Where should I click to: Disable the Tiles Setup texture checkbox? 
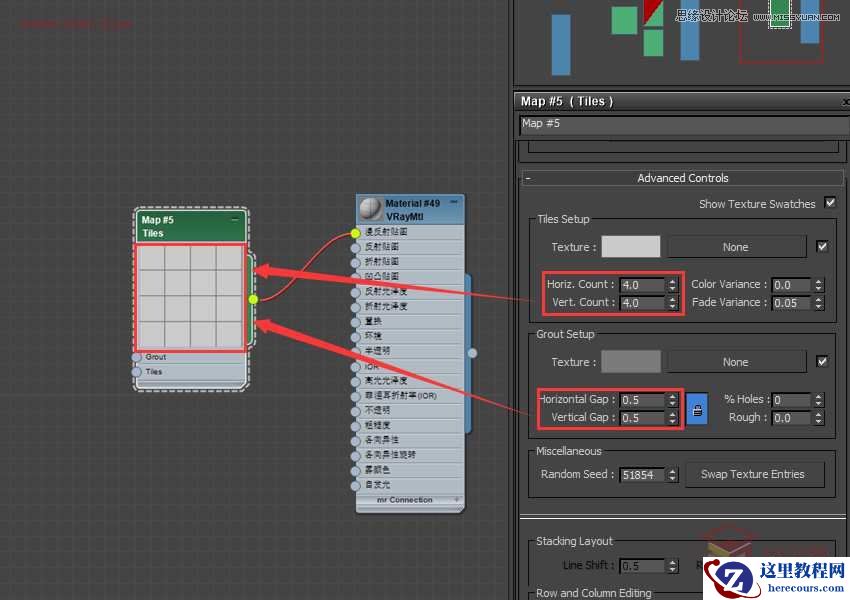pos(822,247)
